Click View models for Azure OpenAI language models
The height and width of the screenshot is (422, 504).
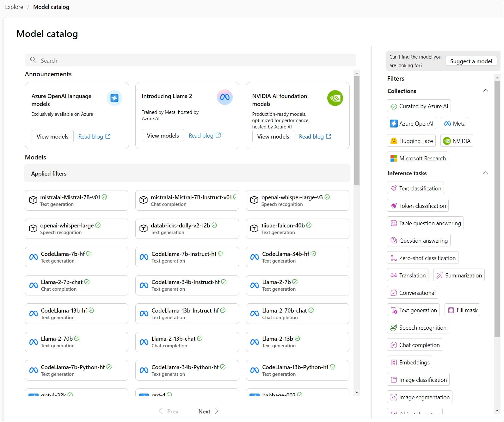point(52,136)
